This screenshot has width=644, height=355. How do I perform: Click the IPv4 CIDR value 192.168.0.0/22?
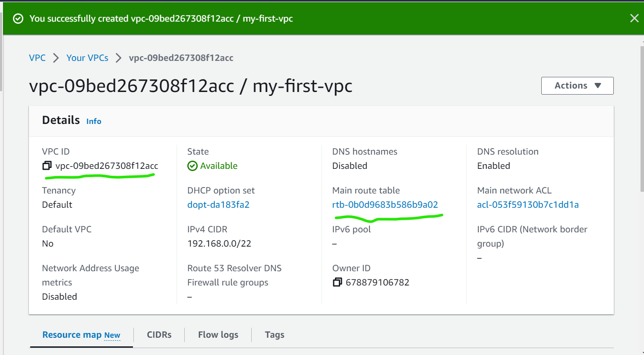coord(219,244)
